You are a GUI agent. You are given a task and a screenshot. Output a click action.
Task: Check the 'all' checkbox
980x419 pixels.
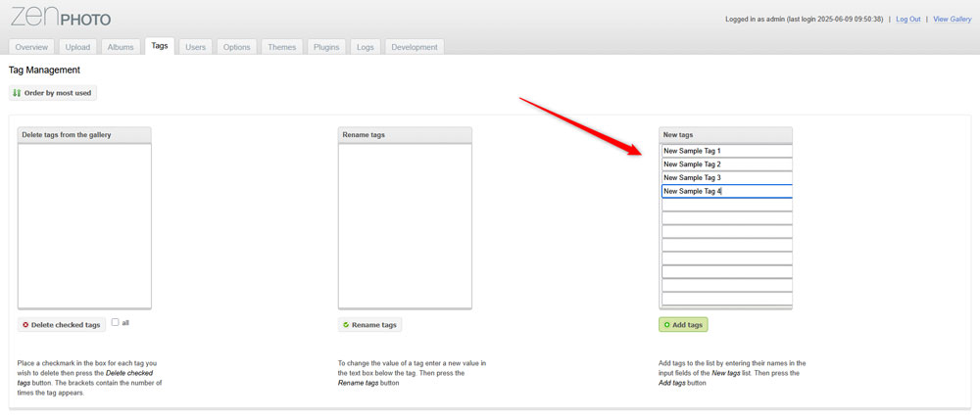115,323
